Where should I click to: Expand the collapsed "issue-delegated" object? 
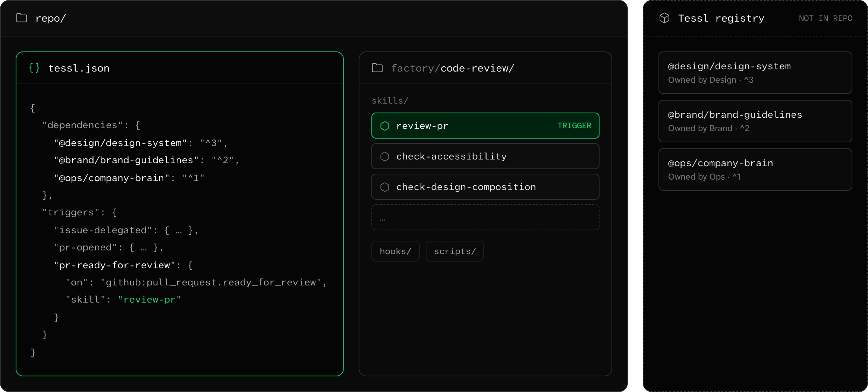point(126,230)
